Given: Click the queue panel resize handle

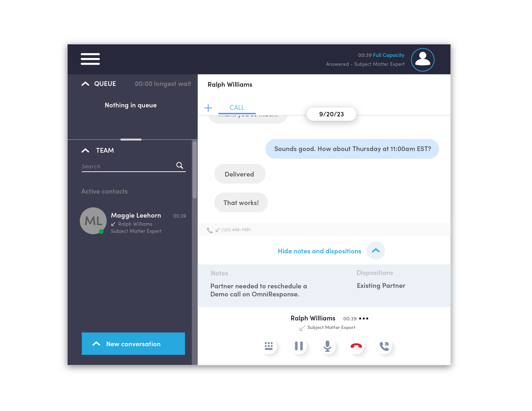Looking at the screenshot, I should [x=131, y=140].
